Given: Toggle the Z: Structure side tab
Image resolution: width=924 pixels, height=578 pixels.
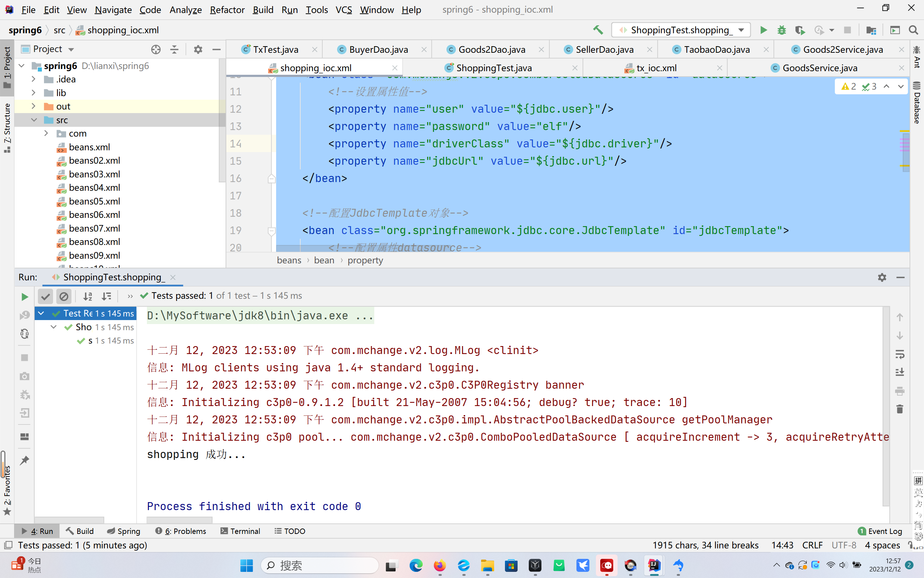Looking at the screenshot, I should (x=7, y=128).
